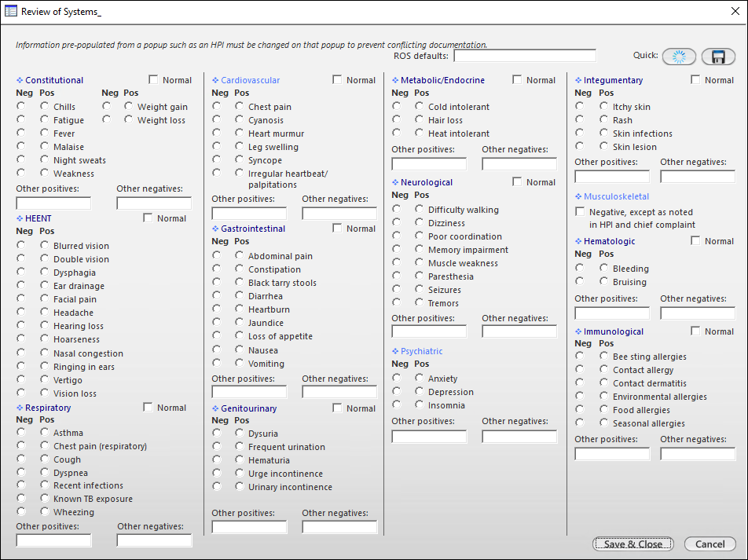The width and height of the screenshot is (748, 560).
Task: Open the Cardiovascular section link
Action: click(x=250, y=80)
